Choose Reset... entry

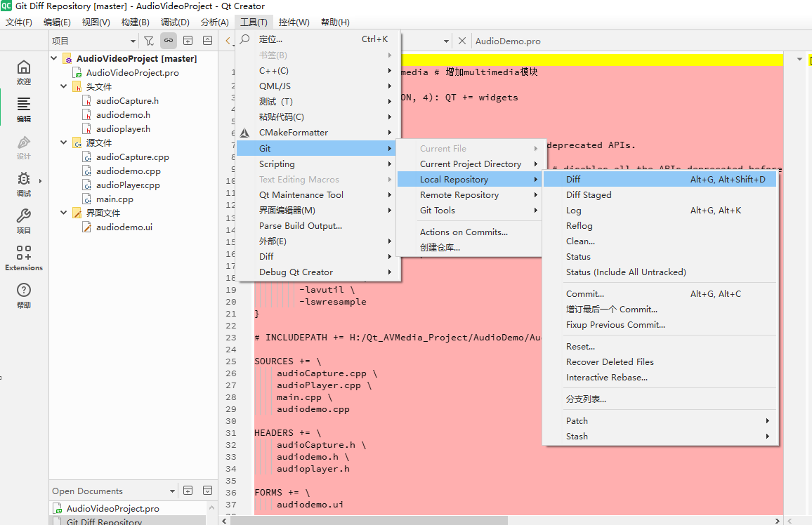click(661, 347)
